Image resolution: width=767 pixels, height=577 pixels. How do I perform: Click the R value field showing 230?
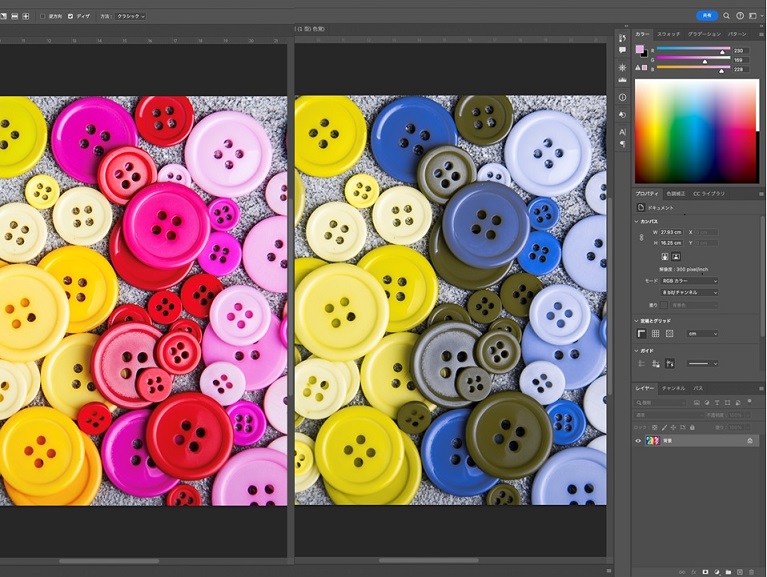tap(741, 50)
